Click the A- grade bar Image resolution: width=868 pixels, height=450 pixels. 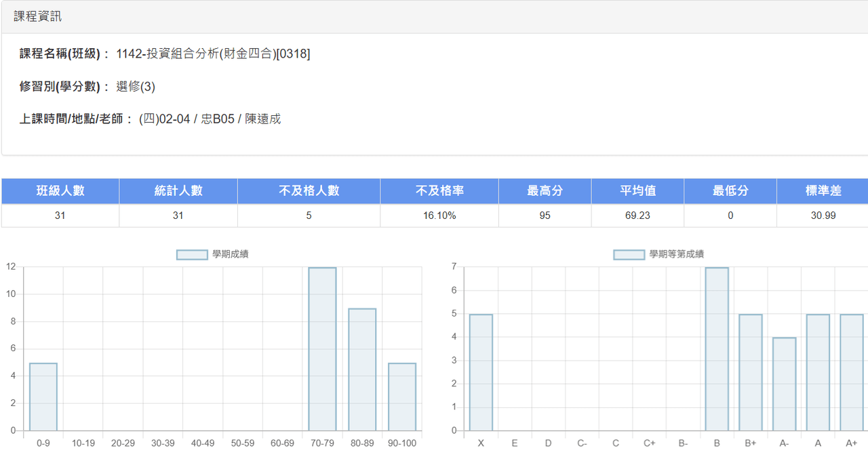(x=785, y=384)
